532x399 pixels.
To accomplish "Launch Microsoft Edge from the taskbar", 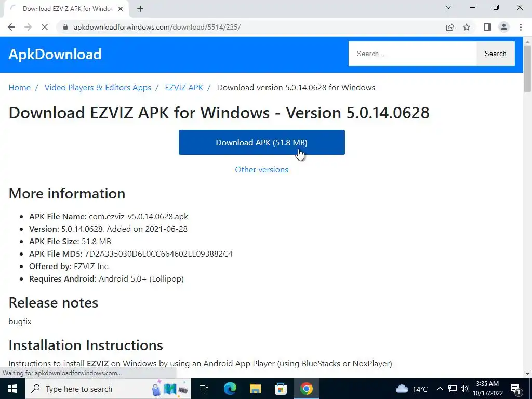I will 230,389.
